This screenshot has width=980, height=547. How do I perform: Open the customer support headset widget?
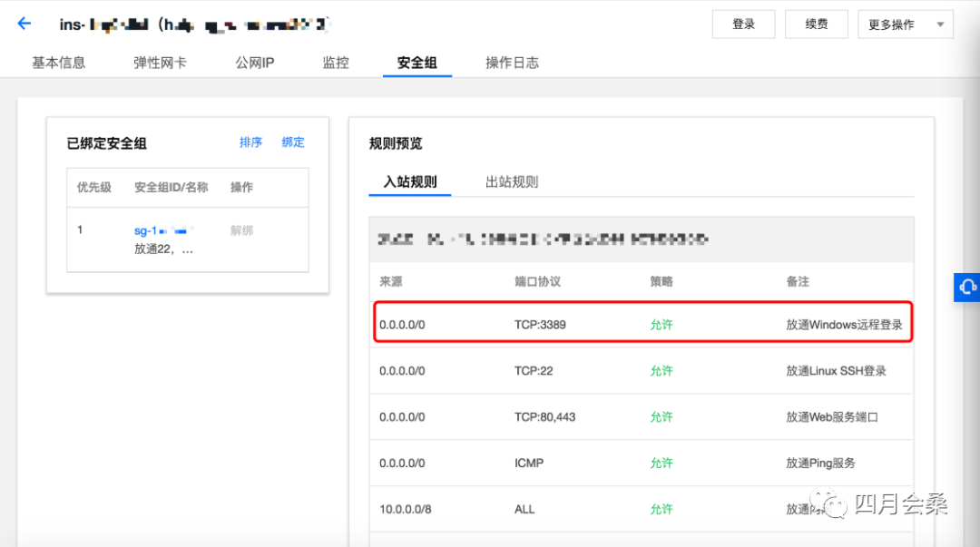coord(967,287)
